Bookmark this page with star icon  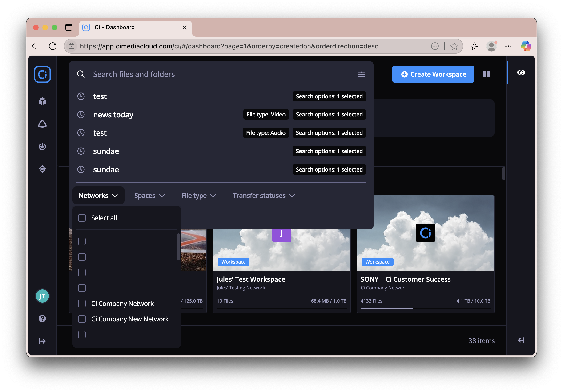[x=454, y=46]
